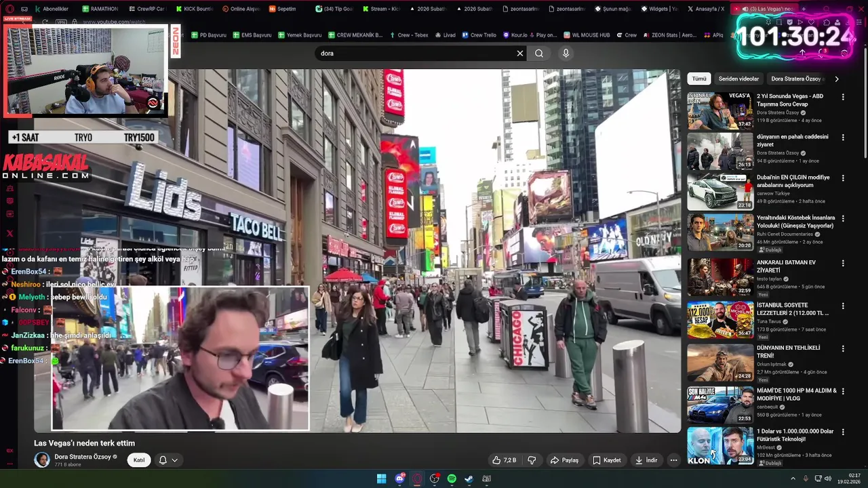Open Dora Stratera Özsoy channel name link
Screen dimensions: 868x488
pos(82,457)
